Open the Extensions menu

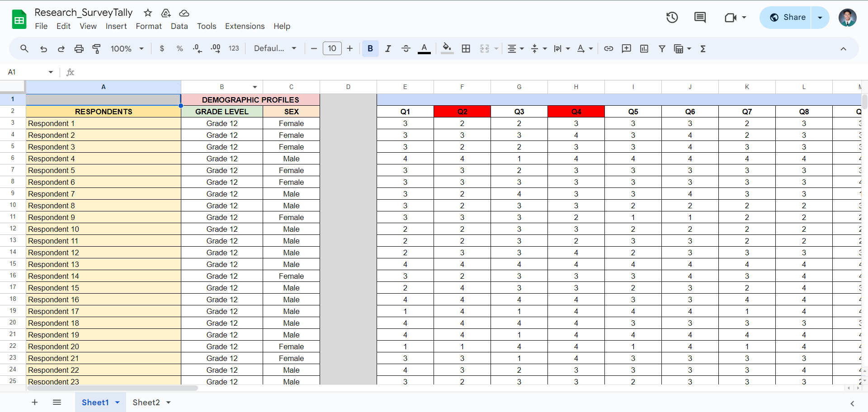click(245, 26)
